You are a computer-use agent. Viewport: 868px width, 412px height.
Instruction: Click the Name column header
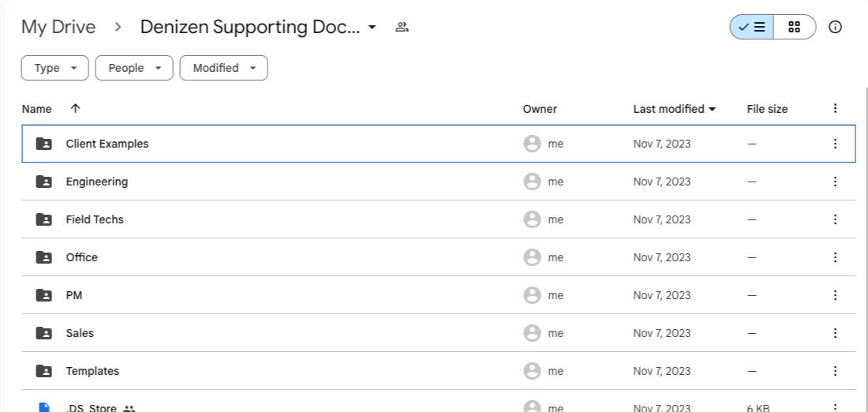[x=37, y=109]
